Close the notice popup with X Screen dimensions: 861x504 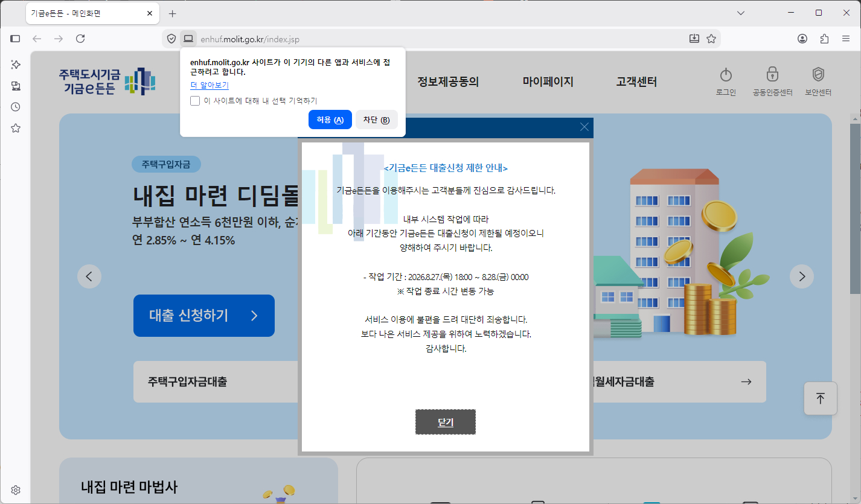[x=584, y=127]
